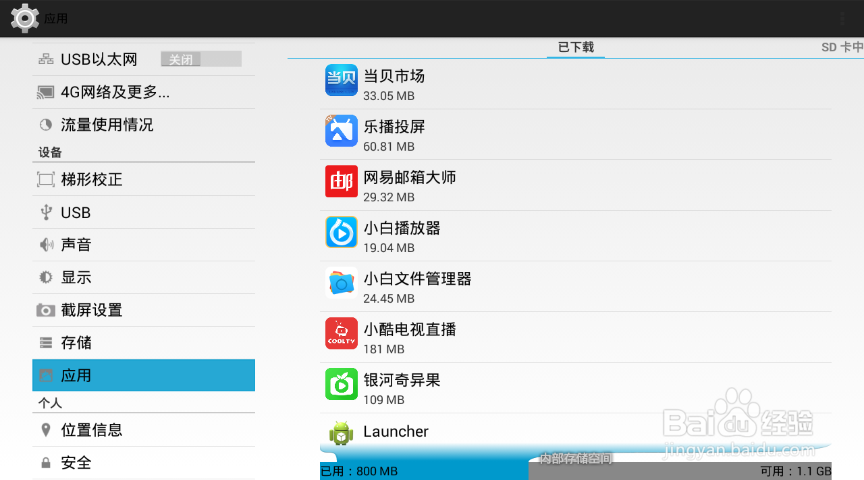
Task: Open 截屏设置 entry
Action: click(x=144, y=310)
